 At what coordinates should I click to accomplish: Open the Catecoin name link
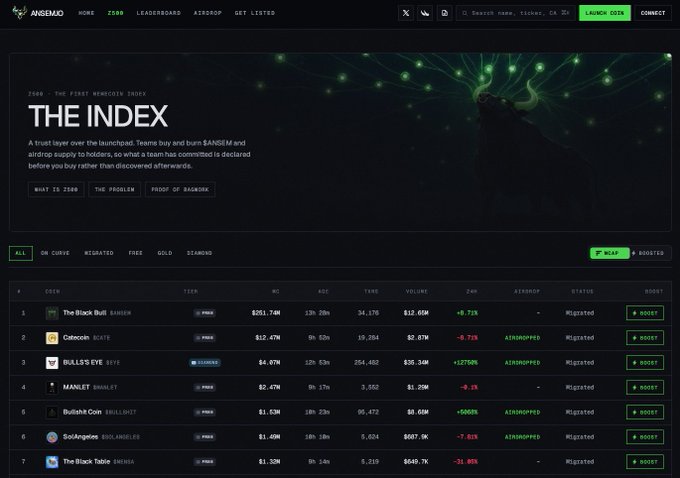click(x=76, y=337)
